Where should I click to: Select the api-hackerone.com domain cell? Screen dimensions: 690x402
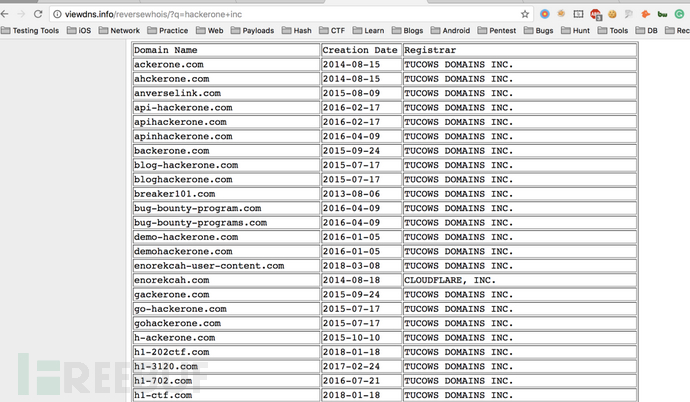(x=226, y=108)
